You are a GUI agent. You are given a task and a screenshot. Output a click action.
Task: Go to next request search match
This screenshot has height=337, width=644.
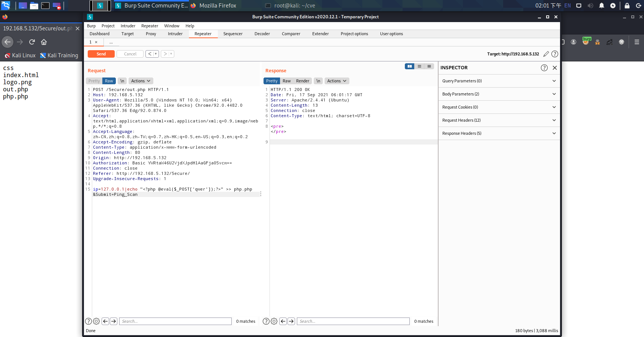(x=114, y=321)
